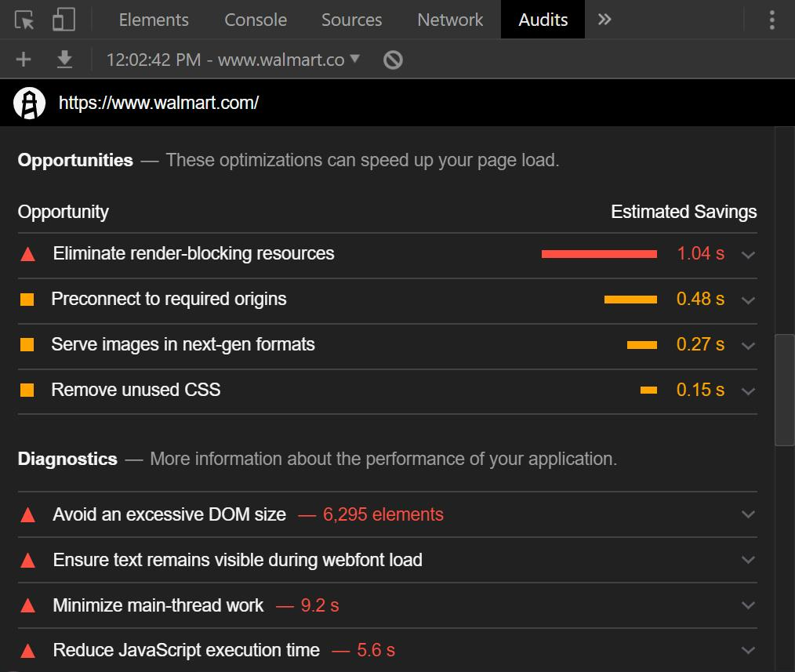Toggle the device toolbar icon
This screenshot has height=672, width=795.
[x=64, y=20]
